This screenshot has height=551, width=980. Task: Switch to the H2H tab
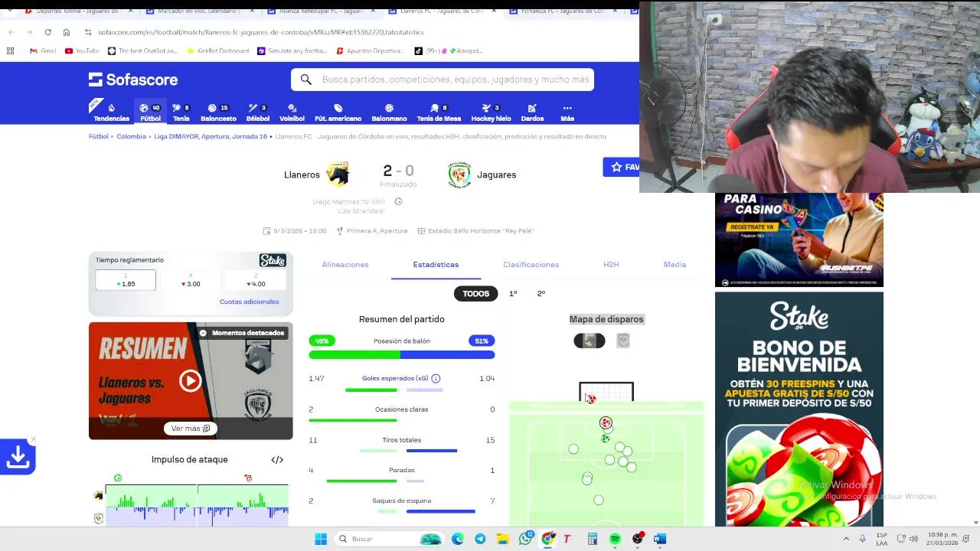coord(611,265)
